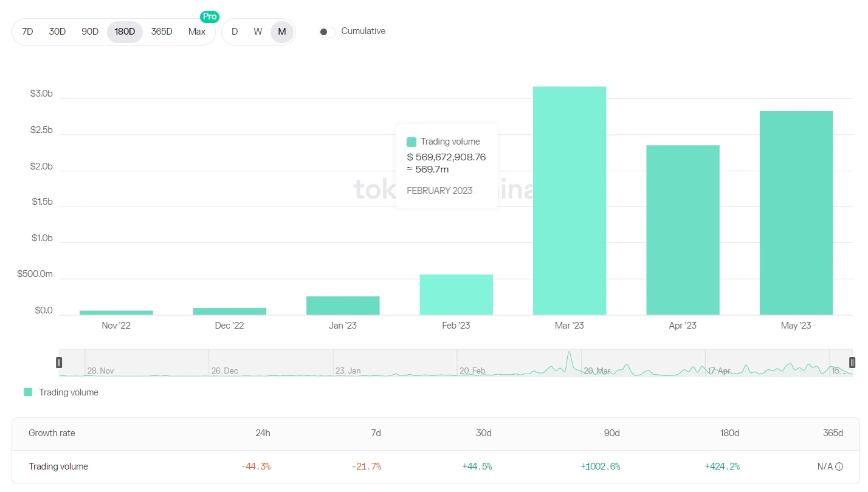Click the 24h growth value -44.3%
The image size is (868, 492).
(256, 466)
